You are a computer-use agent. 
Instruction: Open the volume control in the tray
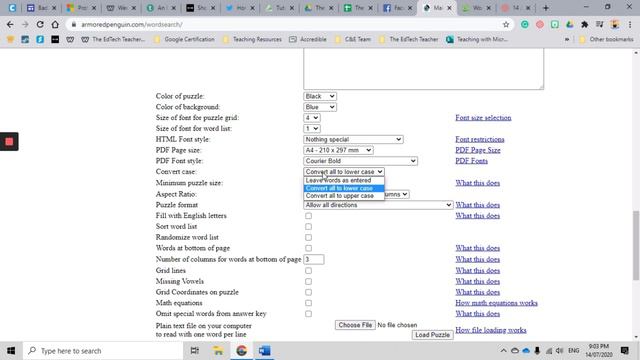(x=560, y=351)
